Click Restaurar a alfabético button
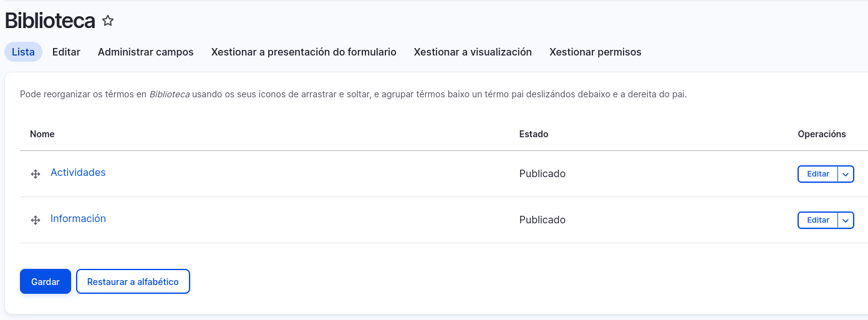The height and width of the screenshot is (320, 868). 133,281
